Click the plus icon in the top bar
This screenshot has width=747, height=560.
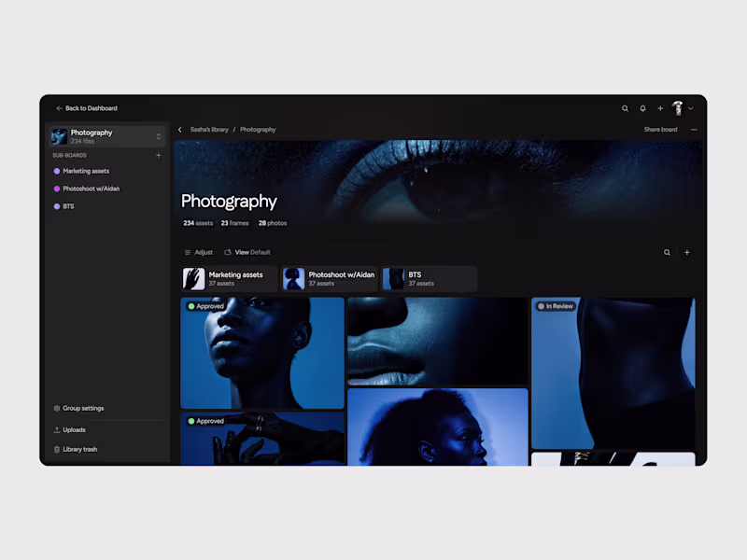pyautogui.click(x=660, y=108)
